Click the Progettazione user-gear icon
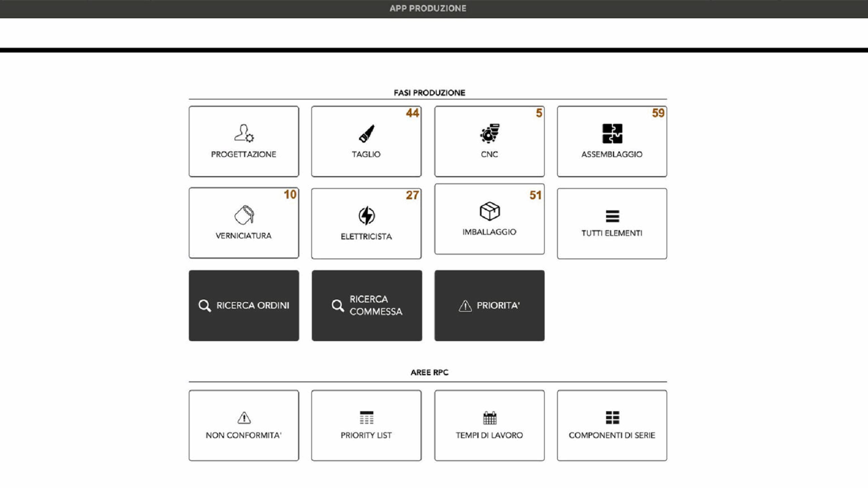This screenshot has height=488, width=868. (244, 133)
